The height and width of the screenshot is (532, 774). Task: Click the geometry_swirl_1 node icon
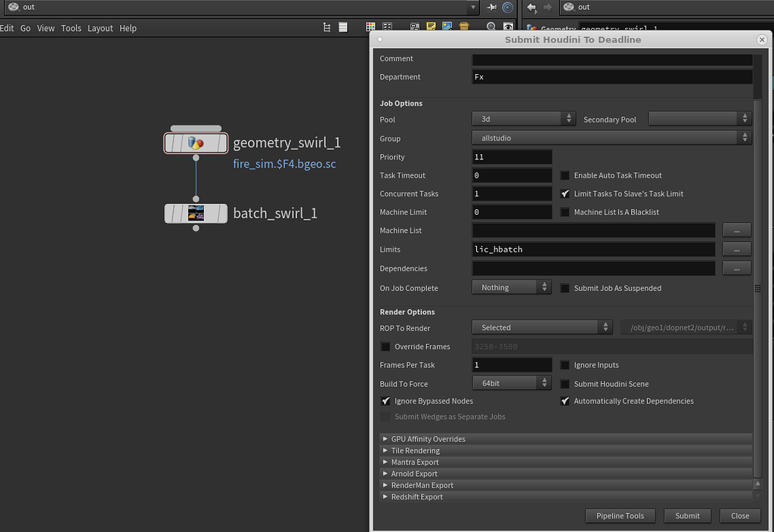tap(196, 143)
